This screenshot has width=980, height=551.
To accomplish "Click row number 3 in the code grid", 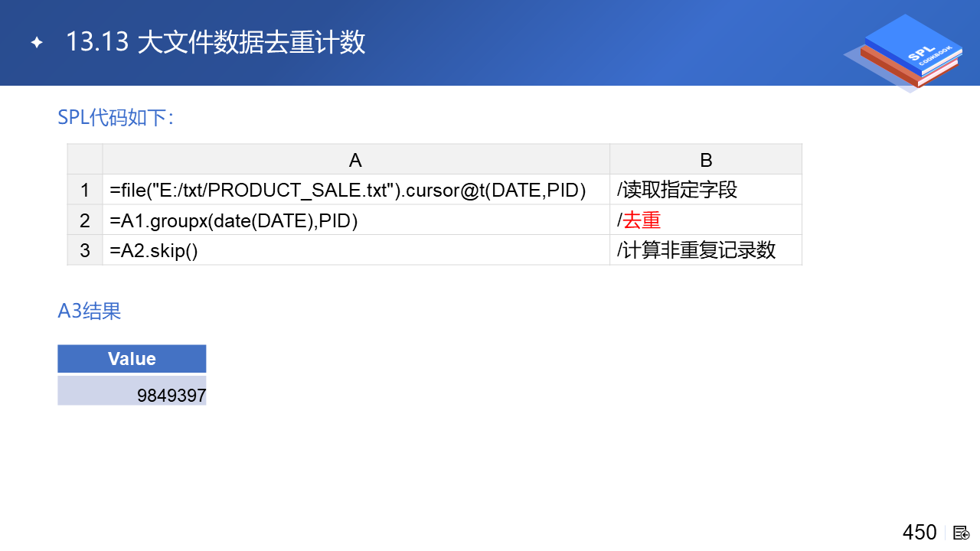I will click(x=85, y=250).
